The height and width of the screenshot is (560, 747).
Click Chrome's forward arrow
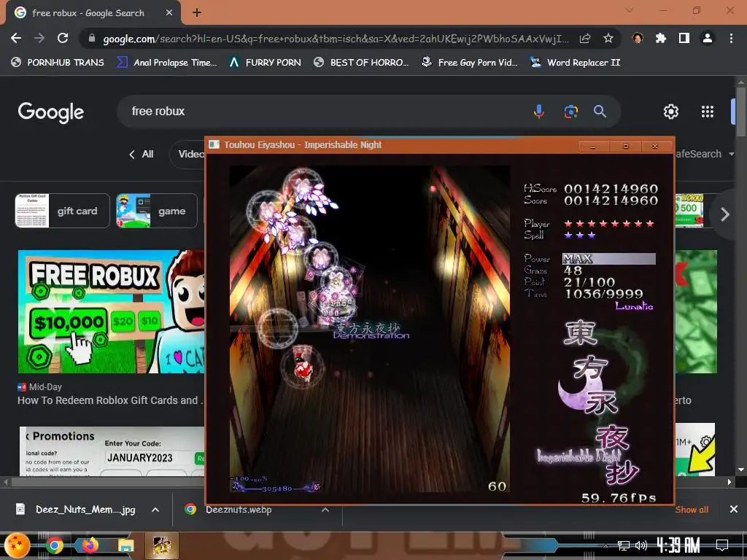39,38
